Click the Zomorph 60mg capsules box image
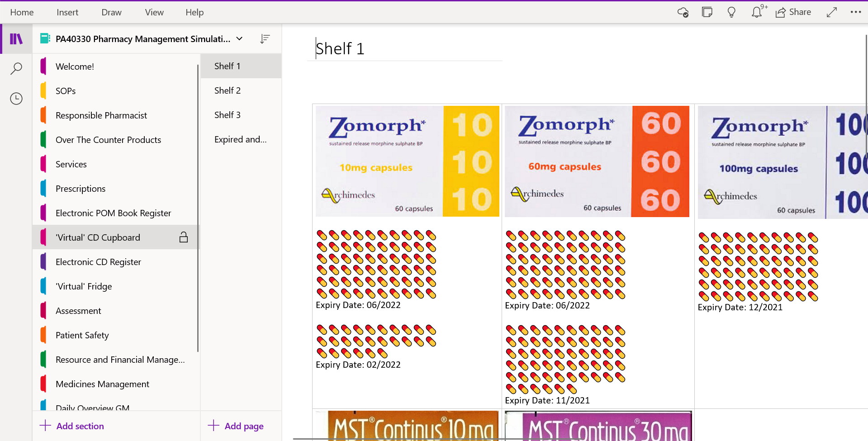Image resolution: width=868 pixels, height=441 pixels. 597,161
